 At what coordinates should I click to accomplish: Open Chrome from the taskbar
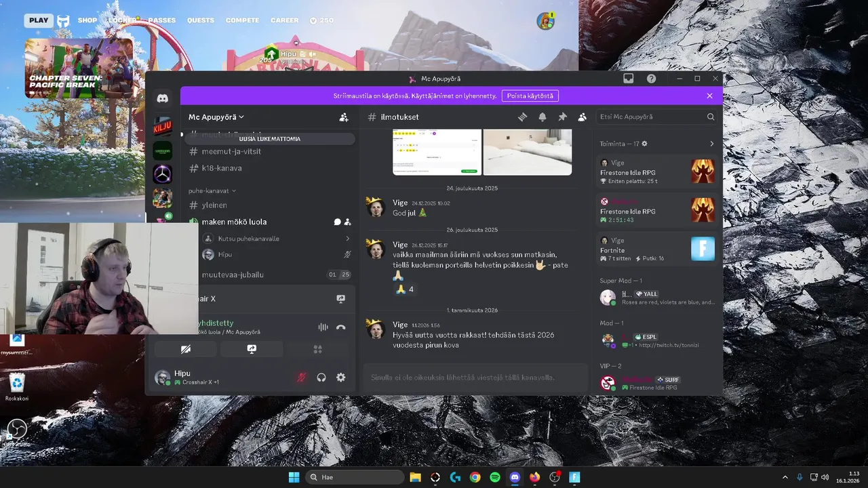(x=475, y=477)
